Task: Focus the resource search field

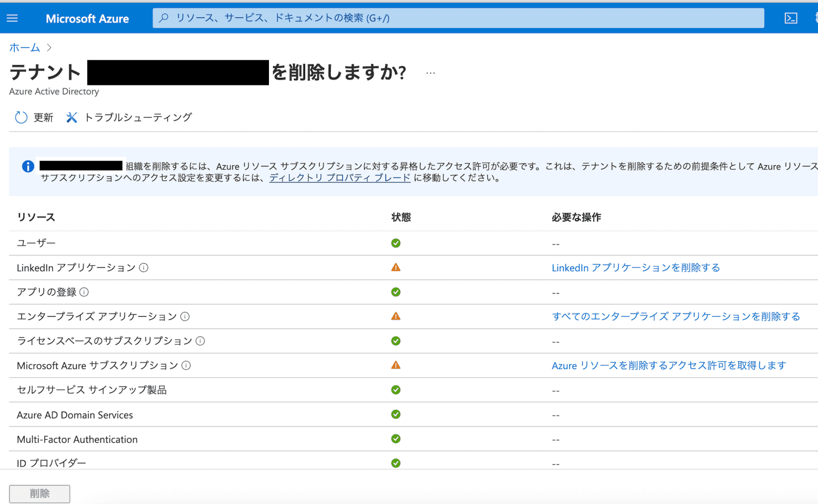Action: pos(458,18)
